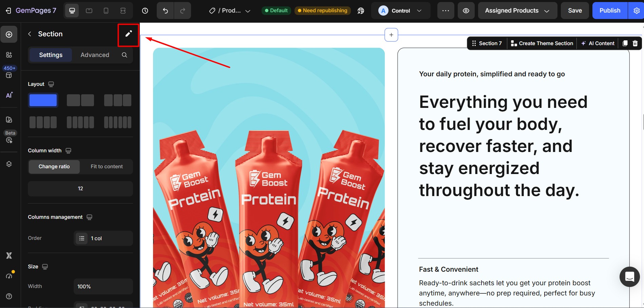Viewport: 644px width, 308px height.
Task: Undo the last change
Action: coord(165,11)
